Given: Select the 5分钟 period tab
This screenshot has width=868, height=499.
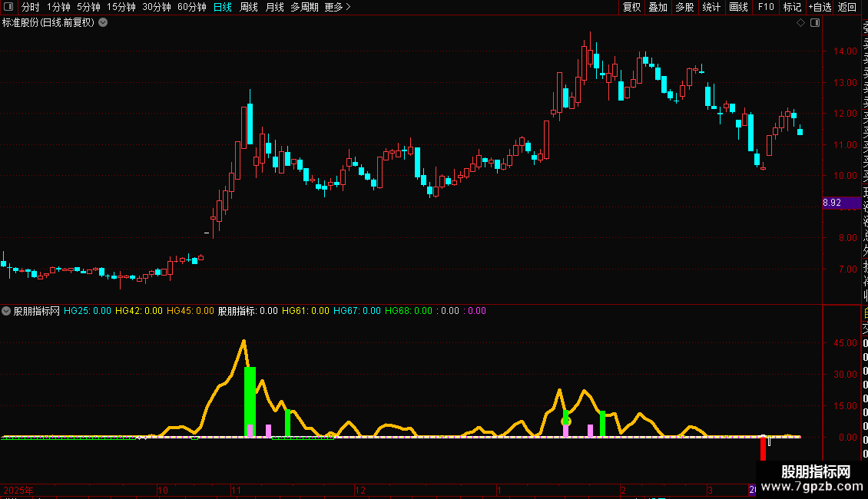Looking at the screenshot, I should click(88, 7).
